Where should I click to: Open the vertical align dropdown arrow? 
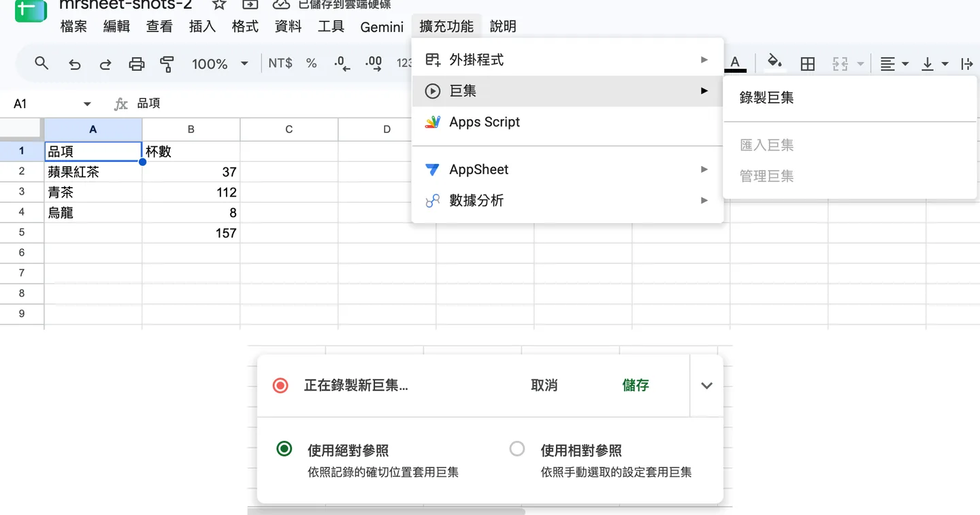945,64
